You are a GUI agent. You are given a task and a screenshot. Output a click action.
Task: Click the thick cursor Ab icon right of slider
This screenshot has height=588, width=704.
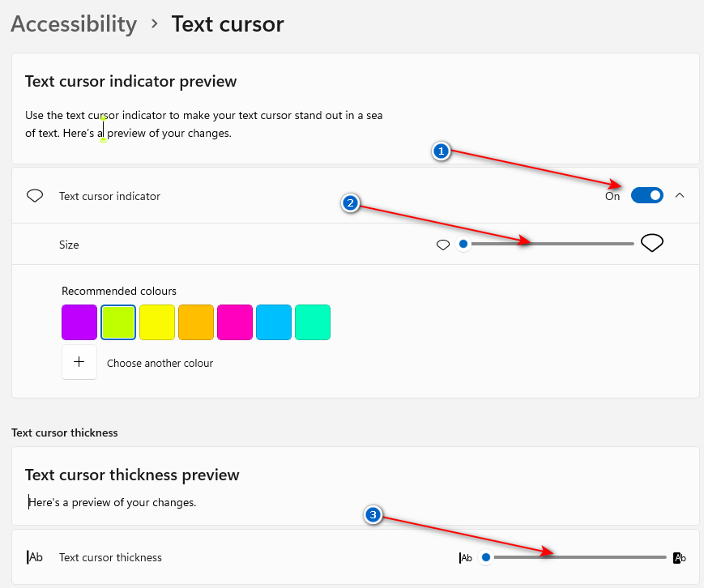point(680,558)
